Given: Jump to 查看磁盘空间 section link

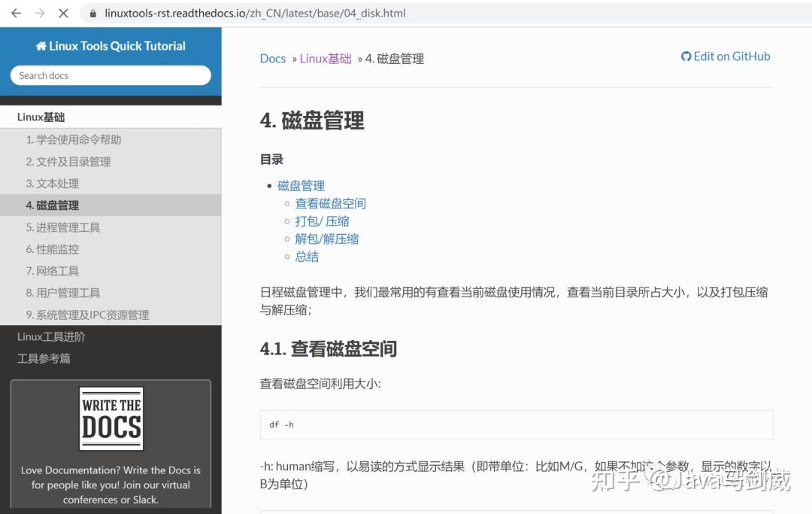Looking at the screenshot, I should 330,203.
